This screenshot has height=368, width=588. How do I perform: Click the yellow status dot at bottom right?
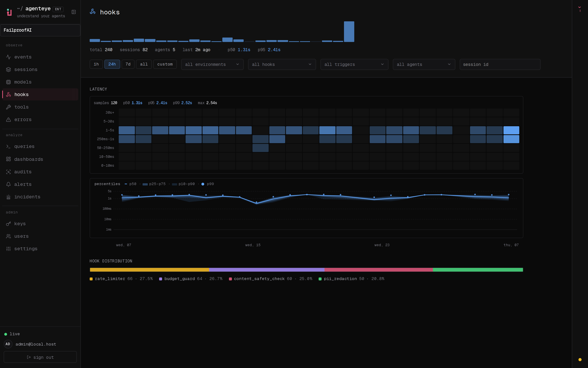(x=580, y=360)
